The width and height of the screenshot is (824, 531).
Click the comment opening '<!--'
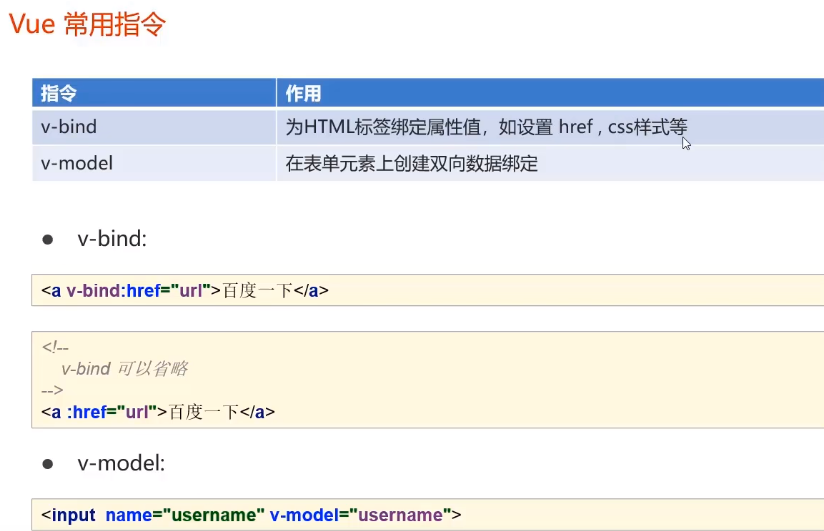coord(55,347)
